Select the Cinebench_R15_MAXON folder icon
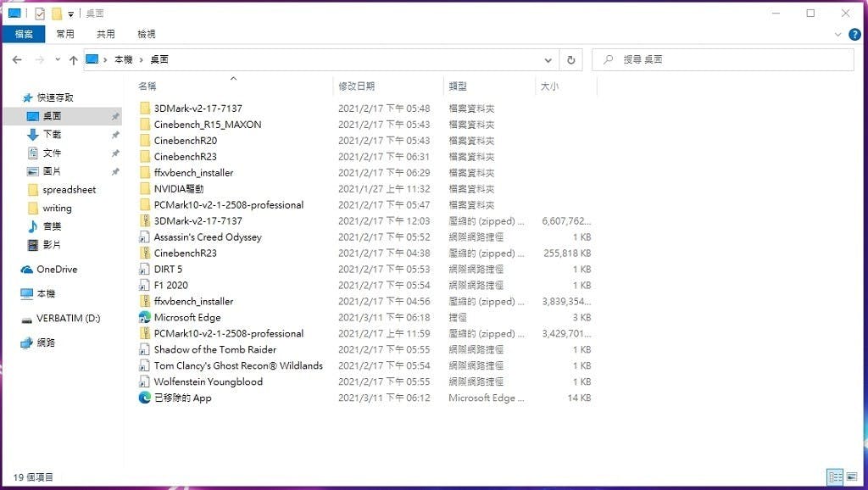The height and width of the screenshot is (490, 868). (x=144, y=125)
